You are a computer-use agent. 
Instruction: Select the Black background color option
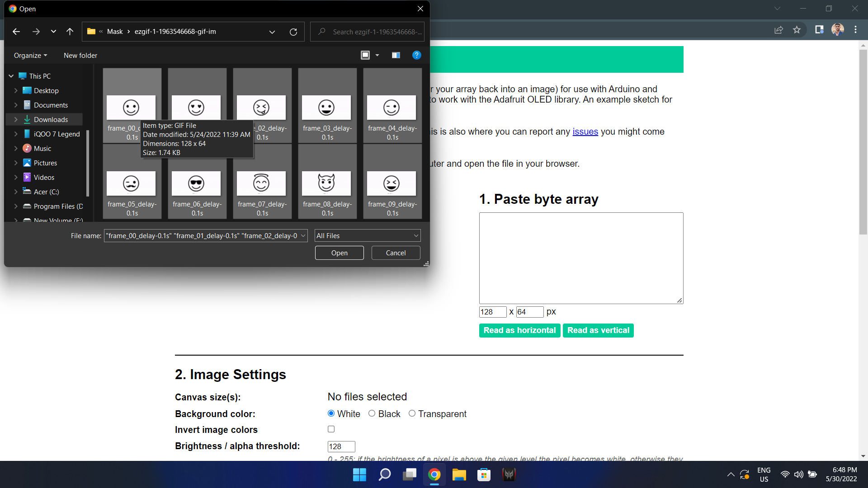click(x=372, y=413)
